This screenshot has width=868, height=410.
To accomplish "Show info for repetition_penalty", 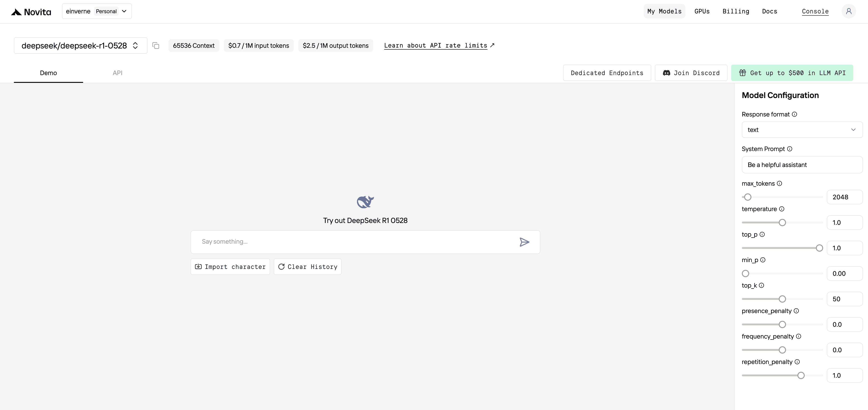I will click(797, 362).
